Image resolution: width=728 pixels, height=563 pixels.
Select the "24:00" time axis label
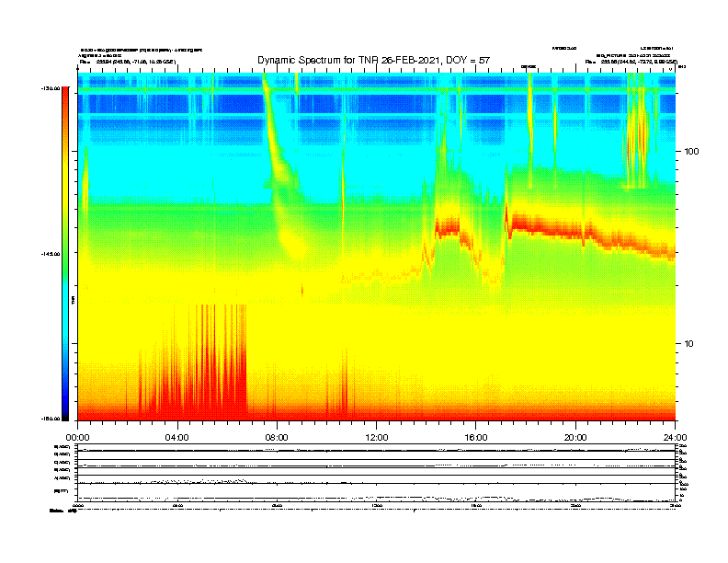pyautogui.click(x=675, y=438)
